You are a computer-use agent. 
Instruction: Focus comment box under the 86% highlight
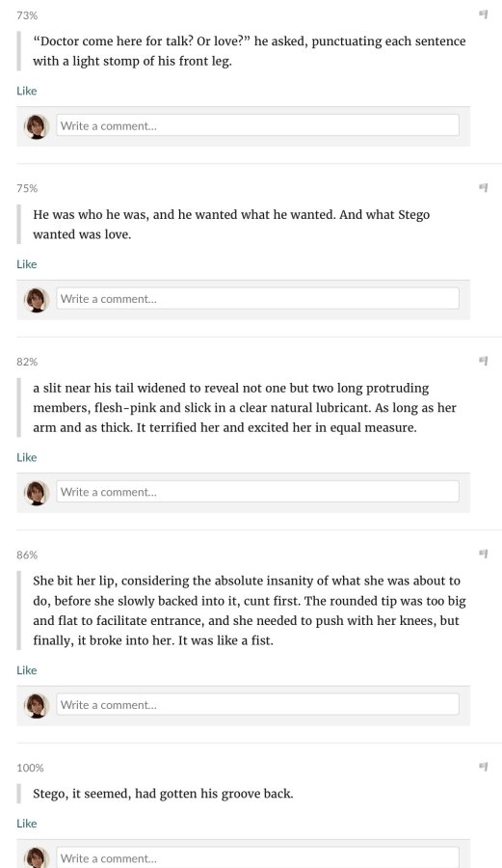point(257,705)
